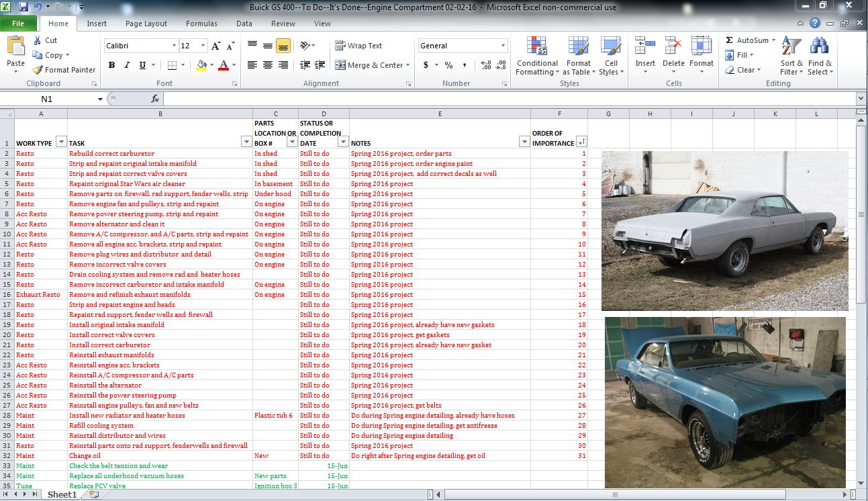The image size is (868, 501).
Task: Toggle Italic formatting
Action: [x=127, y=65]
